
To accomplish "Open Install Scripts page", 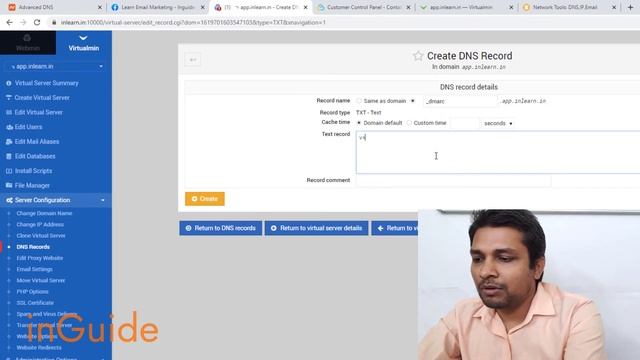I will click(33, 171).
